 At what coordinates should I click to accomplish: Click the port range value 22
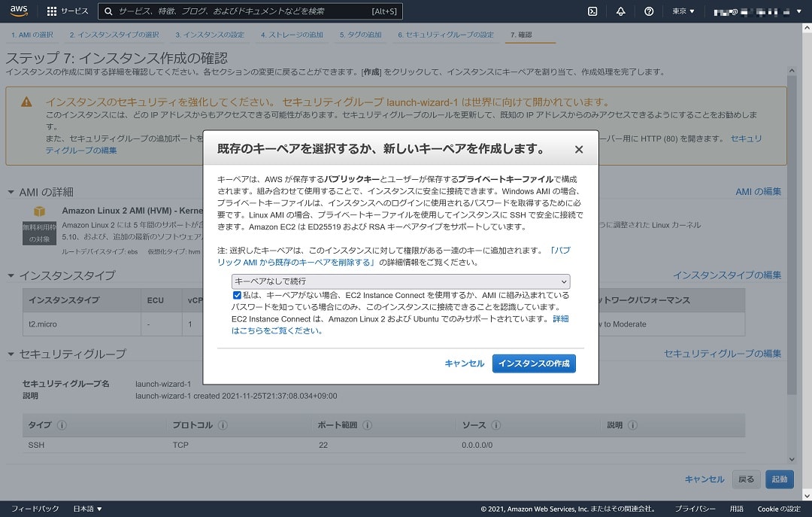pyautogui.click(x=323, y=445)
